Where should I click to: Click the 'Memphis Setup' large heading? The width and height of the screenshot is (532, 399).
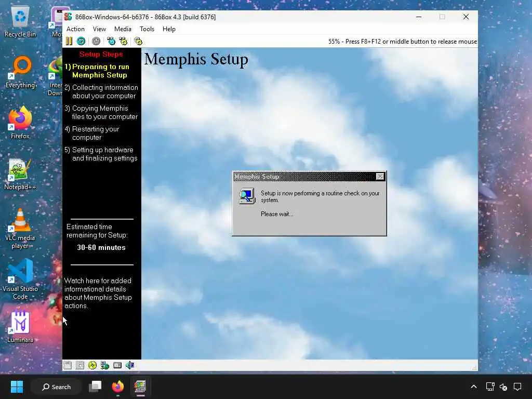pos(196,59)
